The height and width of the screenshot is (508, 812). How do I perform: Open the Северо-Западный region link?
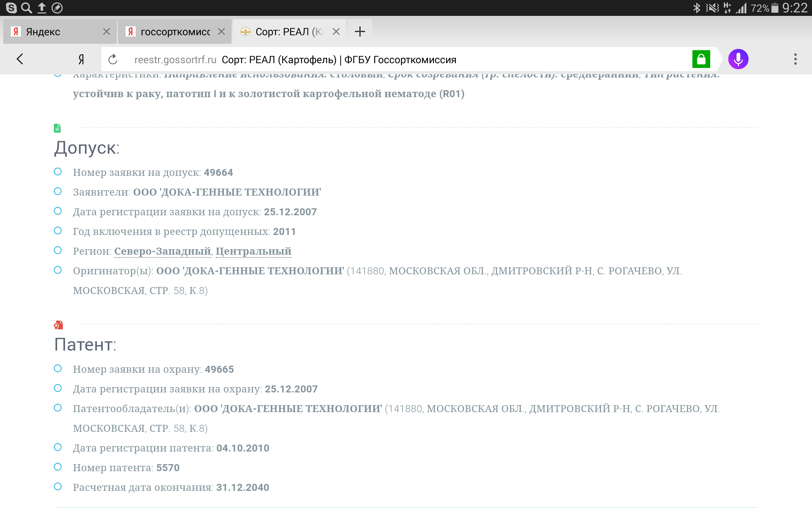163,251
